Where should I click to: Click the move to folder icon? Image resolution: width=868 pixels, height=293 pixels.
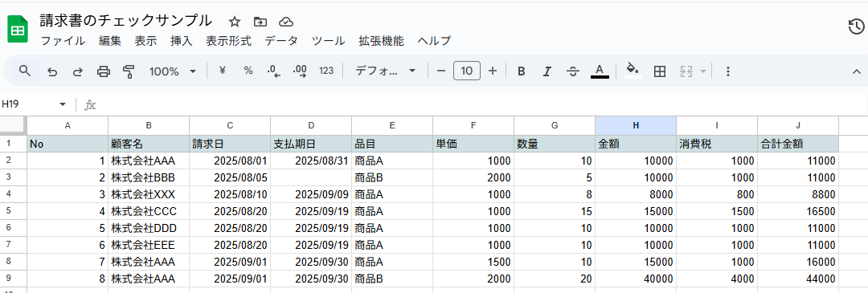click(260, 22)
